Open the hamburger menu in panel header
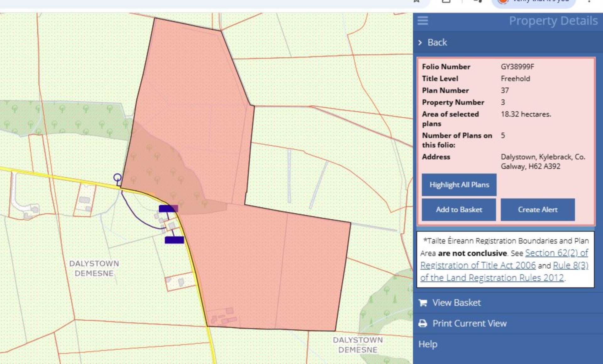The height and width of the screenshot is (364, 603). 422,20
